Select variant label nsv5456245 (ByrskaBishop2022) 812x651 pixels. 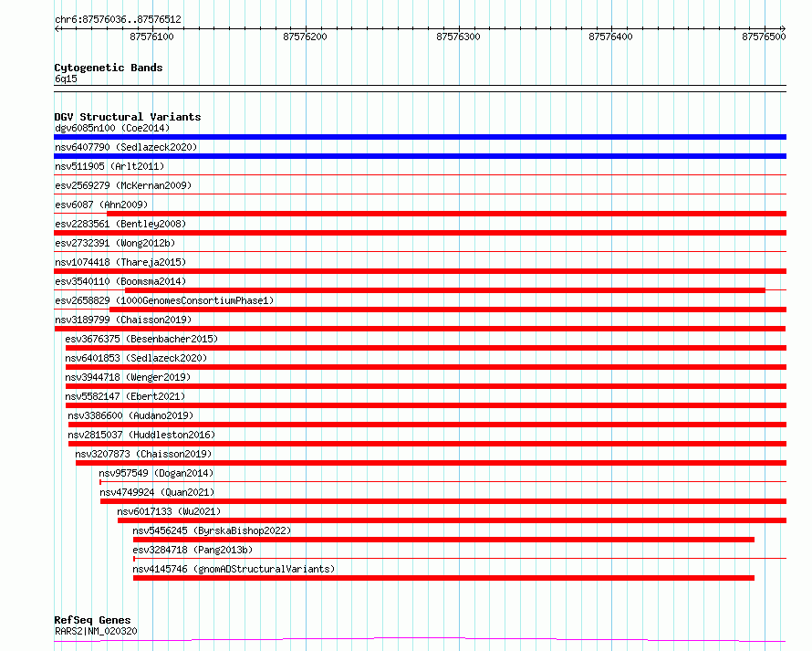point(212,530)
